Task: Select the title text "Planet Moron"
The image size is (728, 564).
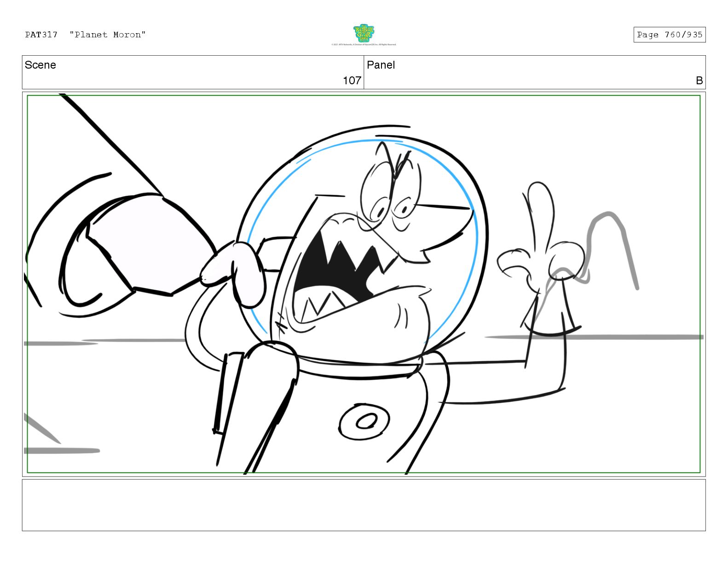Action: click(x=108, y=35)
